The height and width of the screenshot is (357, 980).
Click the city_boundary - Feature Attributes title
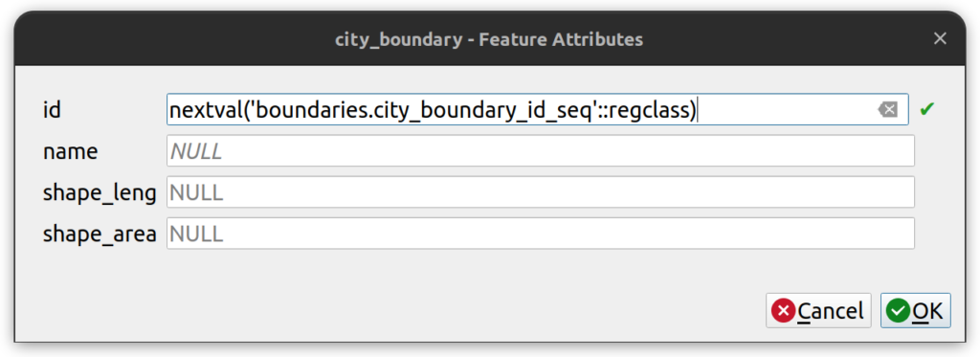[x=489, y=39]
